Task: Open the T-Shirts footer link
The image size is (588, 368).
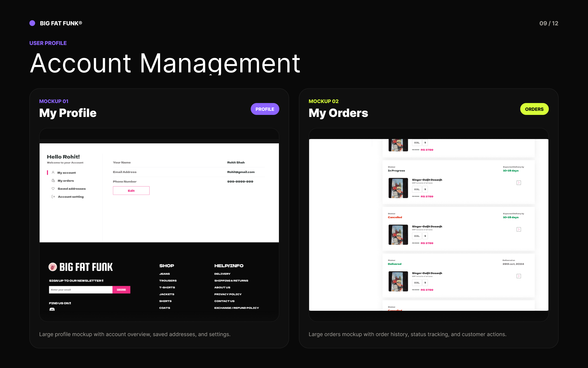Action: [167, 287]
